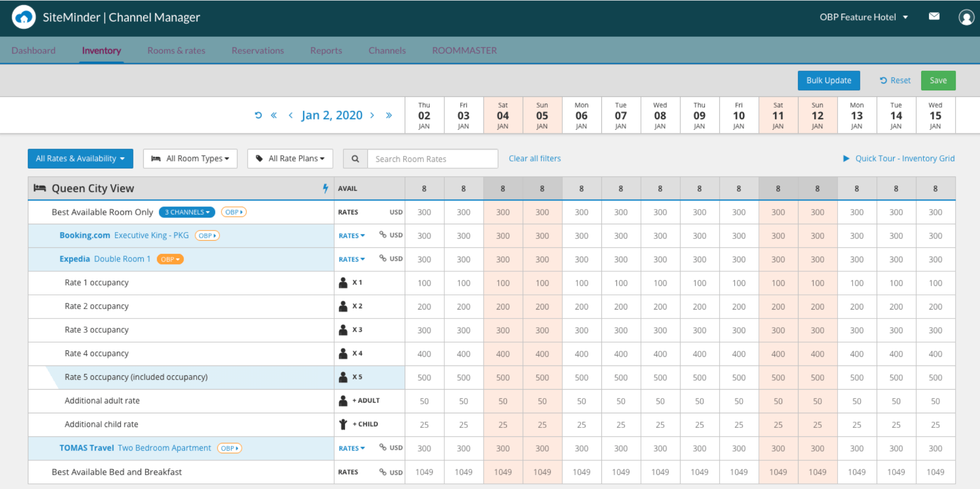The width and height of the screenshot is (980, 489).
Task: Click the X 3 person icon
Action: point(343,330)
